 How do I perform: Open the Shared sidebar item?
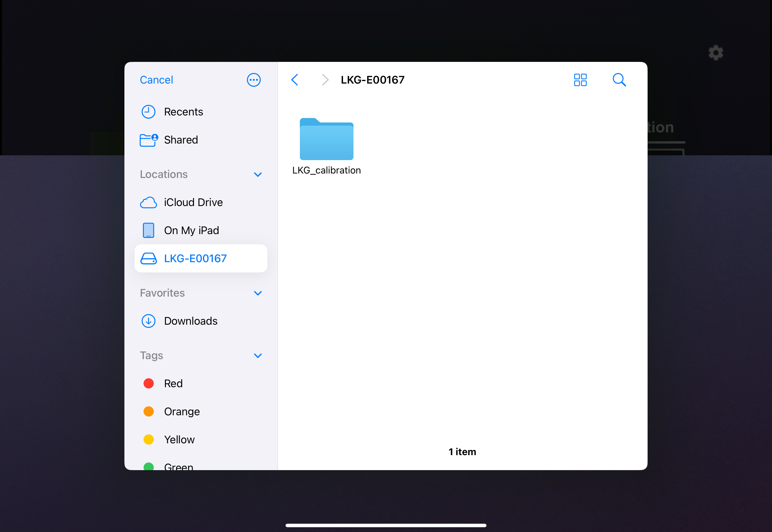181,140
